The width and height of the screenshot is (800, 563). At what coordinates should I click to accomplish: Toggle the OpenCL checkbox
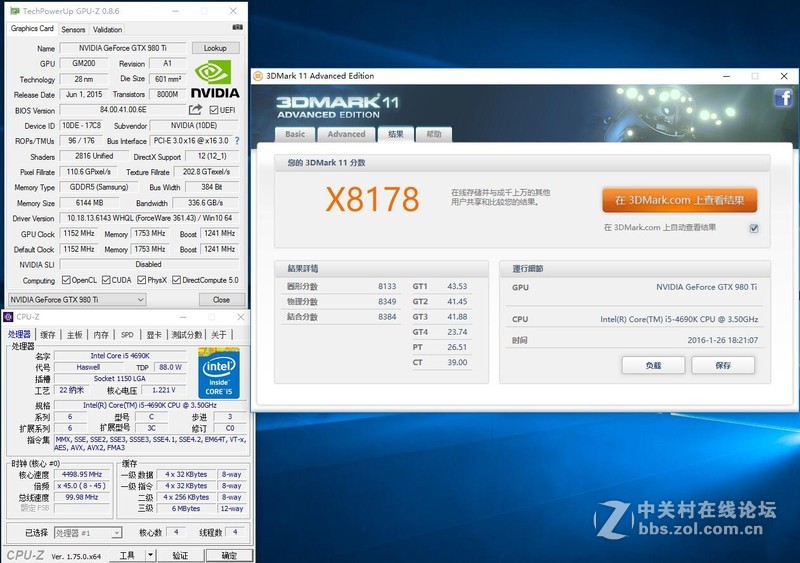click(x=66, y=280)
